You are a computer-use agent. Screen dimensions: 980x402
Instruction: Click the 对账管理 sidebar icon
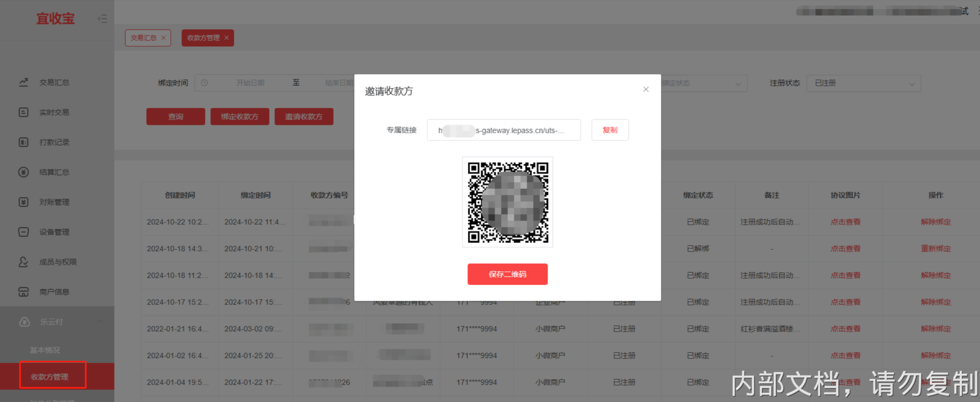[24, 202]
